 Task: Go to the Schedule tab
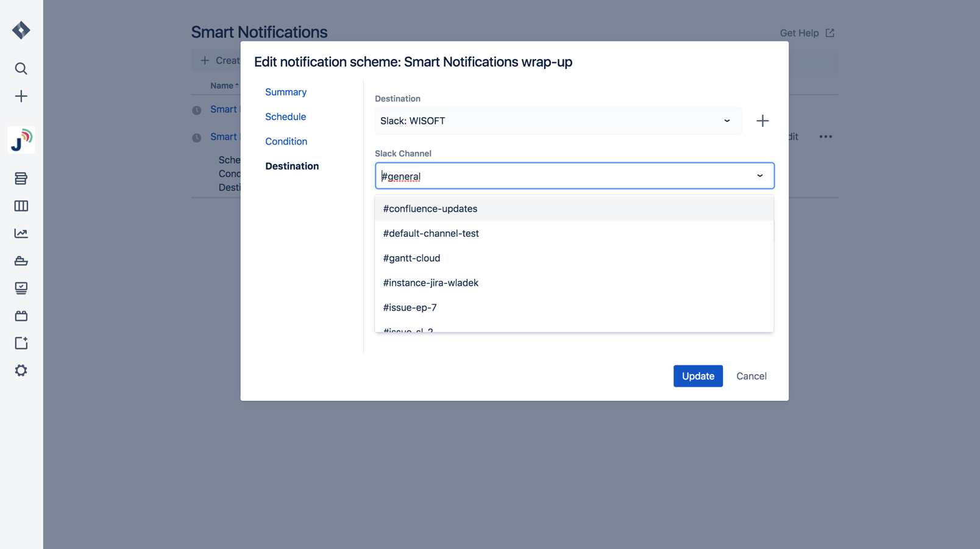285,117
